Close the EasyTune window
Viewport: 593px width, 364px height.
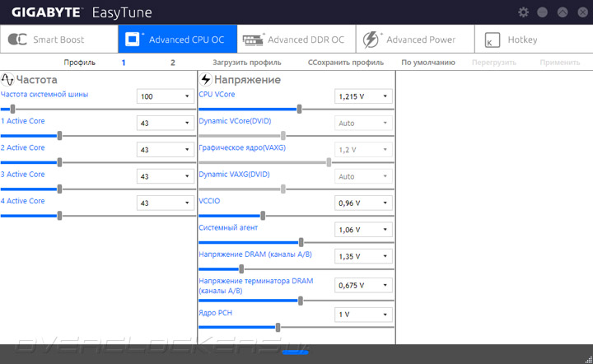pyautogui.click(x=583, y=12)
